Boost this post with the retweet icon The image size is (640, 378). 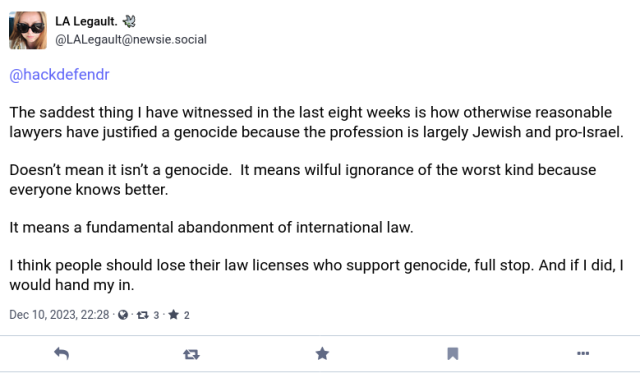pos(191,354)
